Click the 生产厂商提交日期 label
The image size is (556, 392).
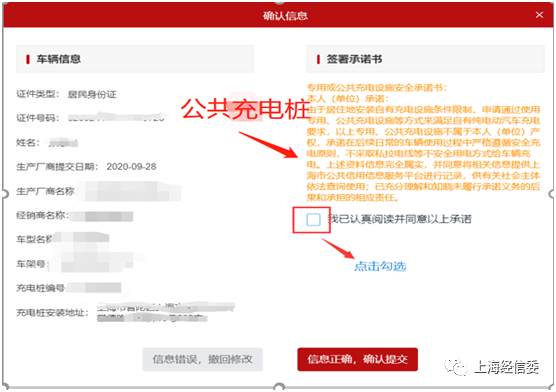(x=57, y=166)
